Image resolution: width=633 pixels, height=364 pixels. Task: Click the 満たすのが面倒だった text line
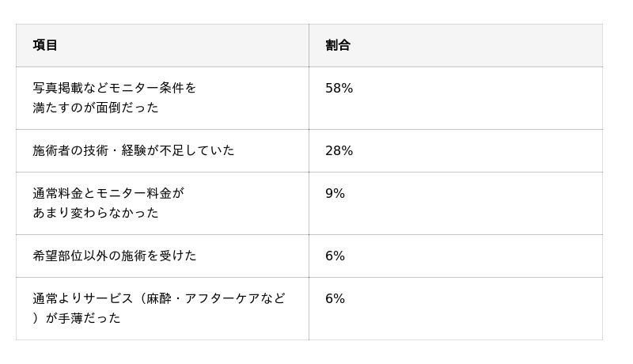coord(96,108)
